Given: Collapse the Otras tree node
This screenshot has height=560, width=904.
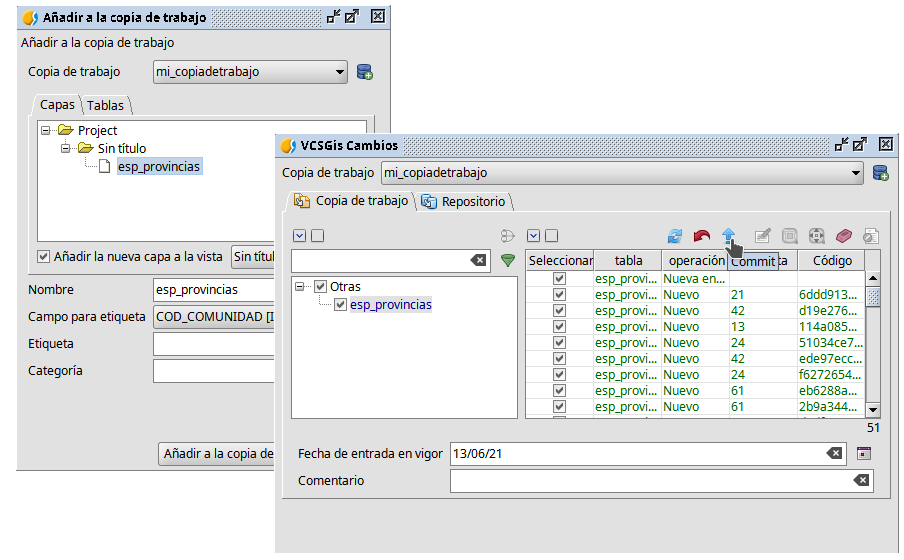Looking at the screenshot, I should point(301,287).
